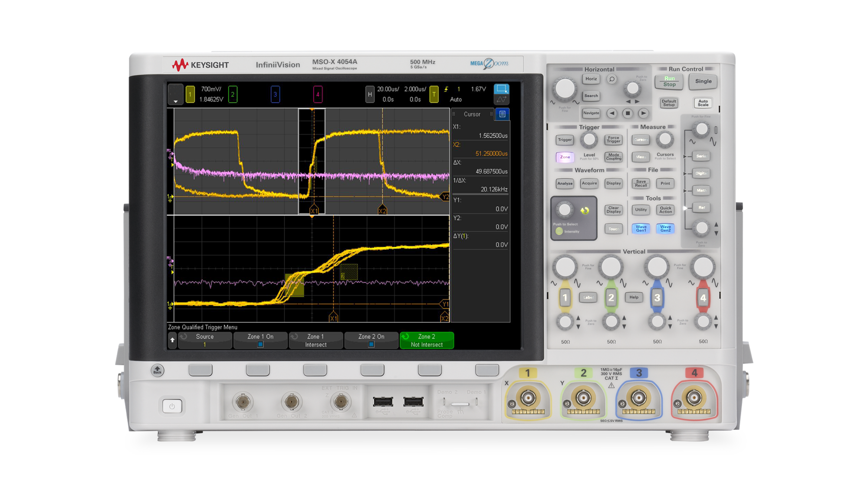Push the Mode Coupling button
868x488 pixels.
[x=613, y=157]
